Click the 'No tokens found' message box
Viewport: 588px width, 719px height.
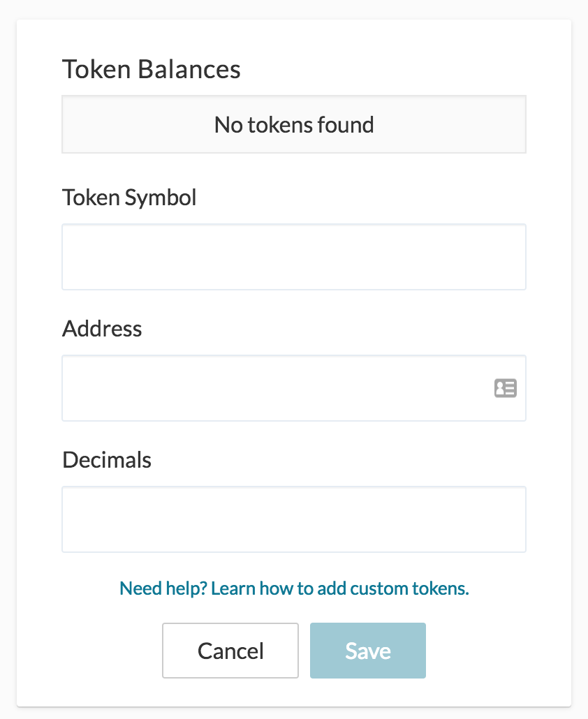tap(293, 125)
